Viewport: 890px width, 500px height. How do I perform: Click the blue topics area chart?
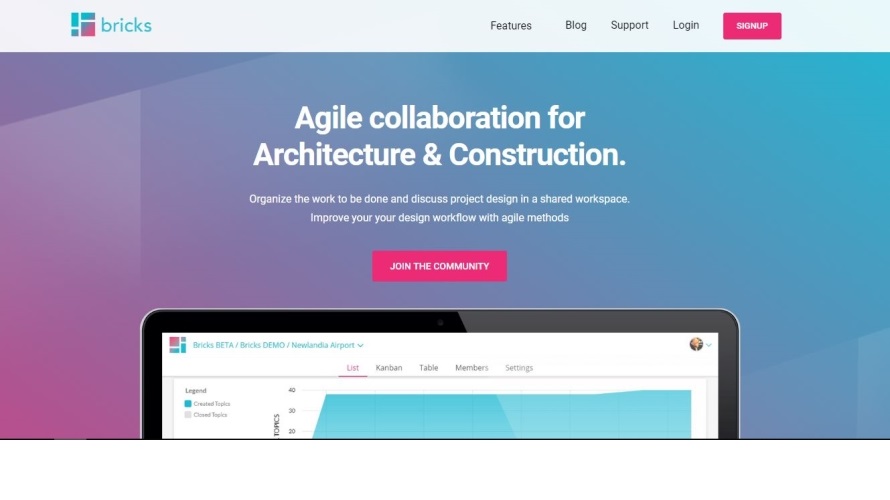point(500,415)
